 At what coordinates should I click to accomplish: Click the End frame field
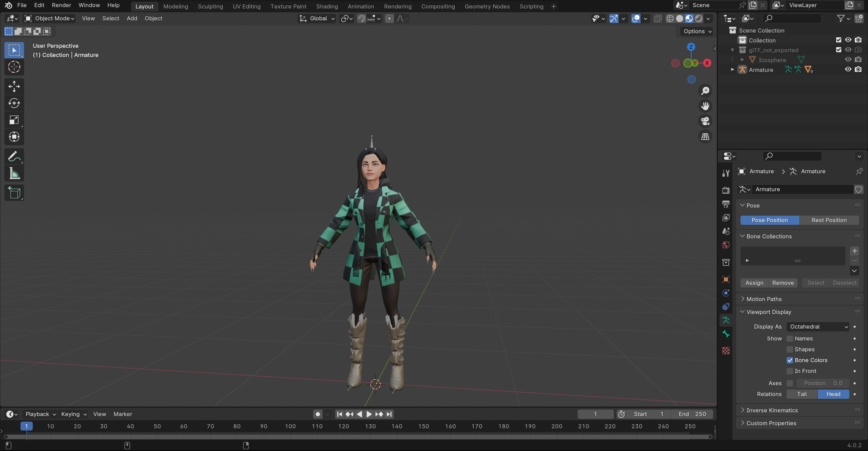692,414
